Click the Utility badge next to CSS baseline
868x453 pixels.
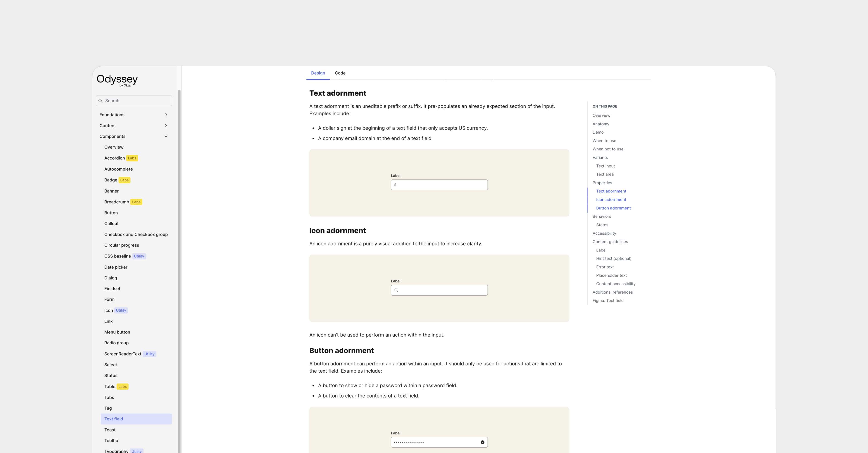[x=139, y=256]
